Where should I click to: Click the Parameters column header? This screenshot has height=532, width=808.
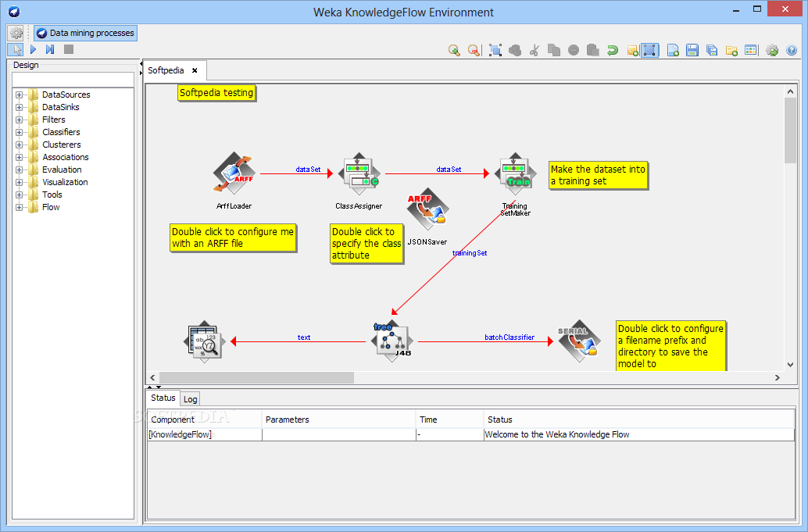(338, 420)
